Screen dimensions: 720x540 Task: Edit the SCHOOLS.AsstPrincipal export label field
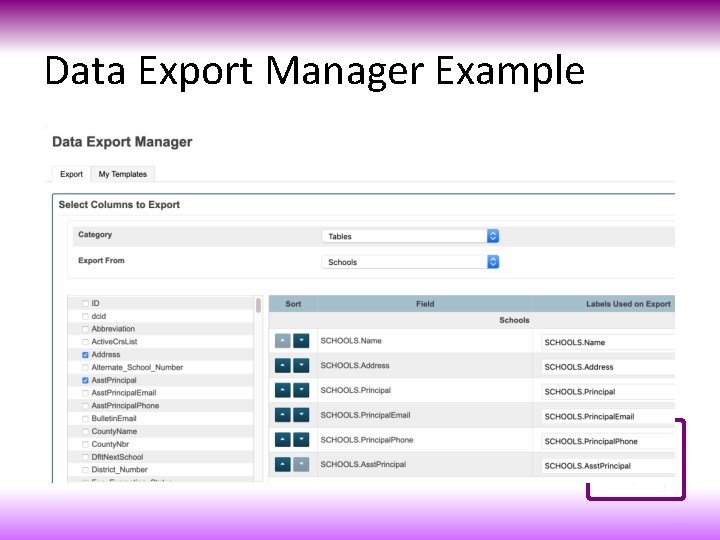click(608, 466)
